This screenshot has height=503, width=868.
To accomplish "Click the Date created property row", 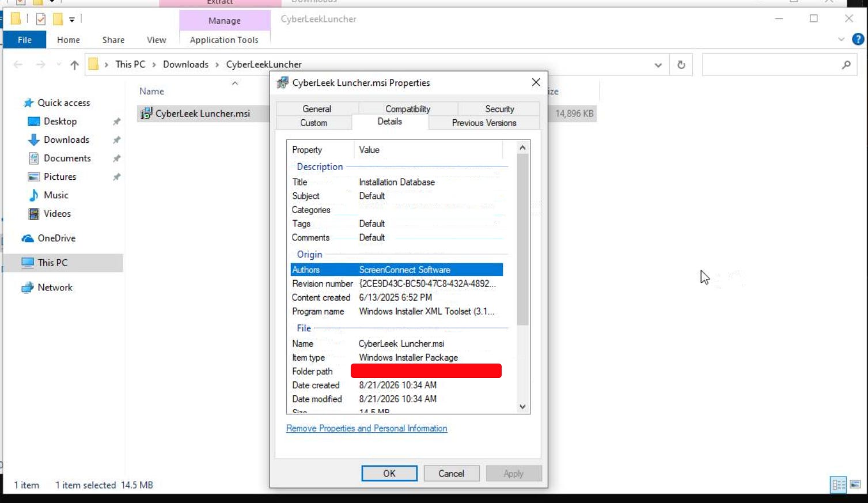I will (397, 385).
